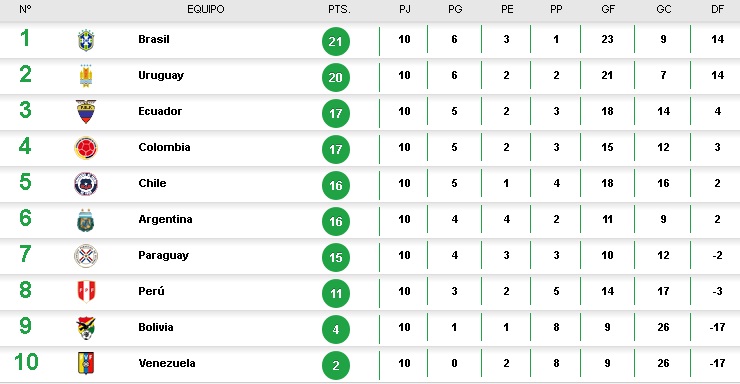Click the EQUIPO column header
740x384 pixels.
click(206, 9)
